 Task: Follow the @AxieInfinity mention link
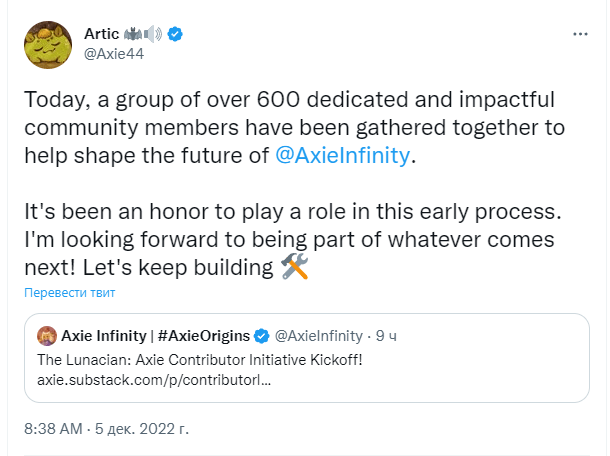343,155
